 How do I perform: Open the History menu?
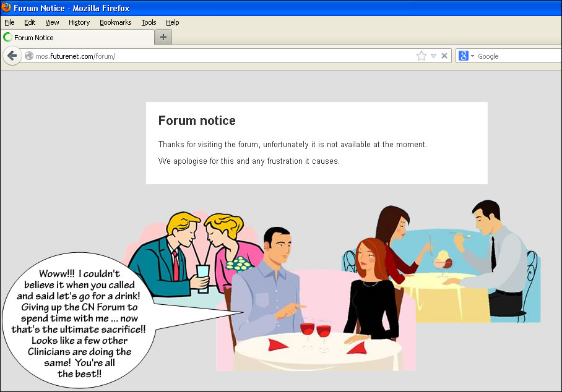click(79, 22)
